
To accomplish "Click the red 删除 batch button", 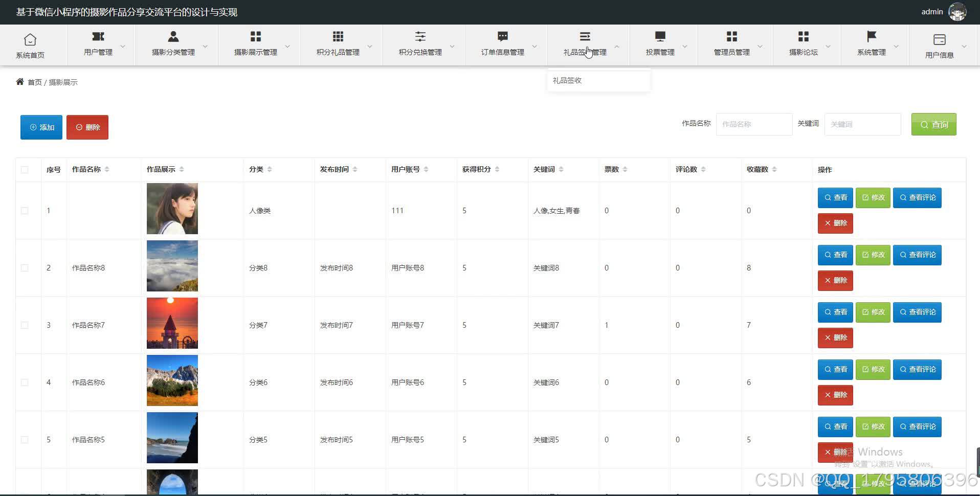I will pyautogui.click(x=87, y=127).
